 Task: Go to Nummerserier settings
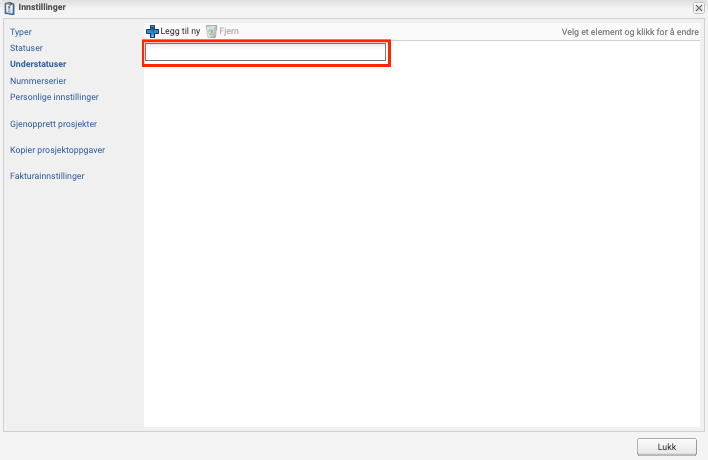coord(38,81)
